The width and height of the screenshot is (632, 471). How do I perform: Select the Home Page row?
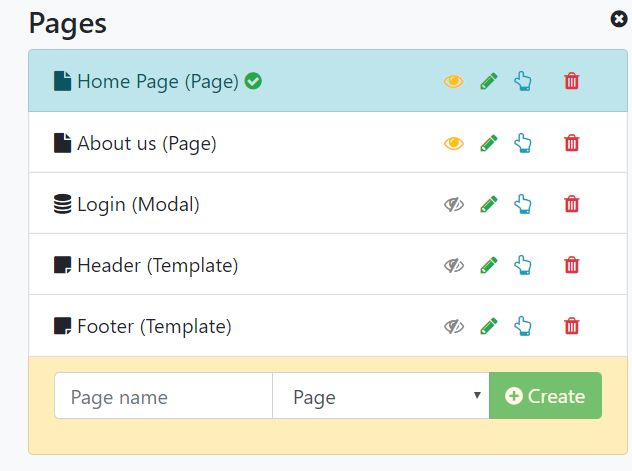point(158,81)
